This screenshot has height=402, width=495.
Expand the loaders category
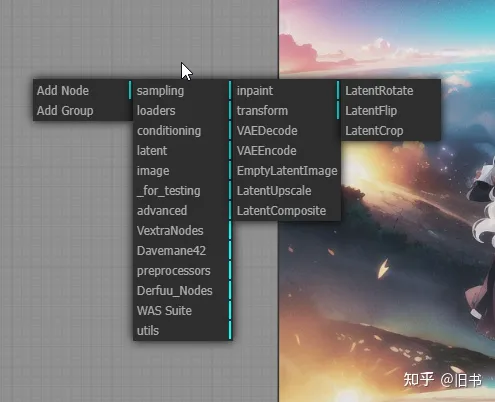tap(183, 110)
